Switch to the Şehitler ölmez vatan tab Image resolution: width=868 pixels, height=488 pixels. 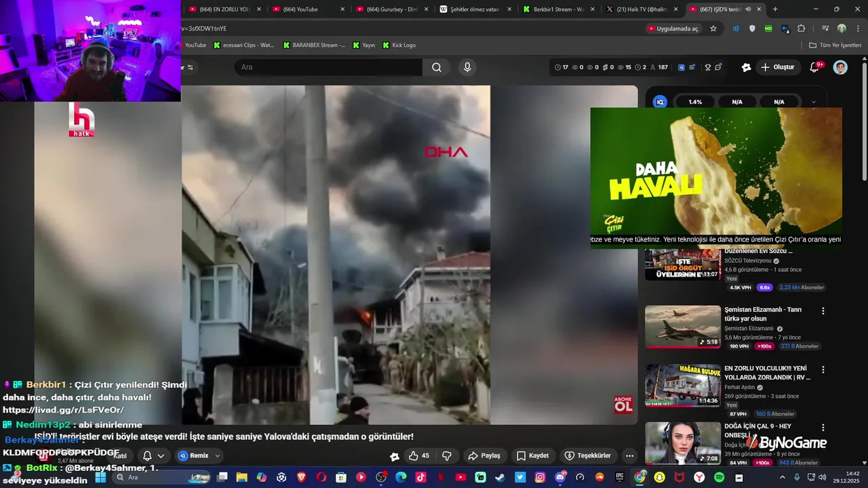pos(475,9)
